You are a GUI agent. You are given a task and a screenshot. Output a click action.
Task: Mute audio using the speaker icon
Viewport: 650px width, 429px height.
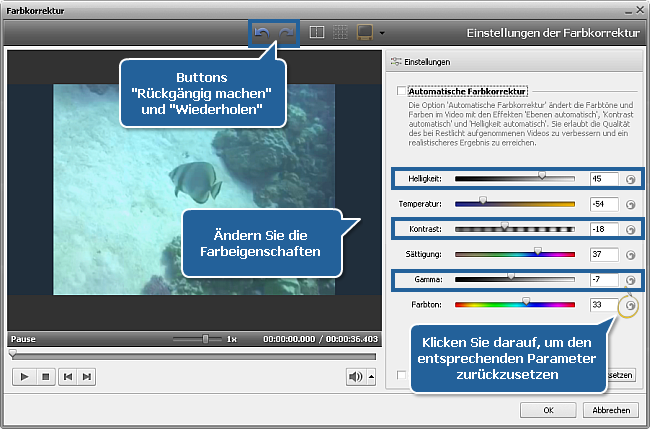coord(354,376)
